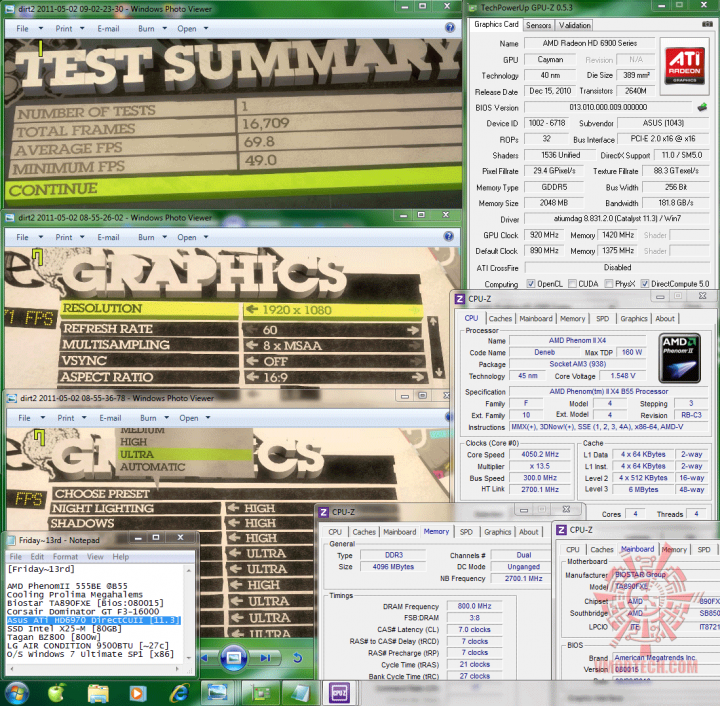
Task: Open CPU tab in CPU-Z Memory window
Action: pos(335,532)
